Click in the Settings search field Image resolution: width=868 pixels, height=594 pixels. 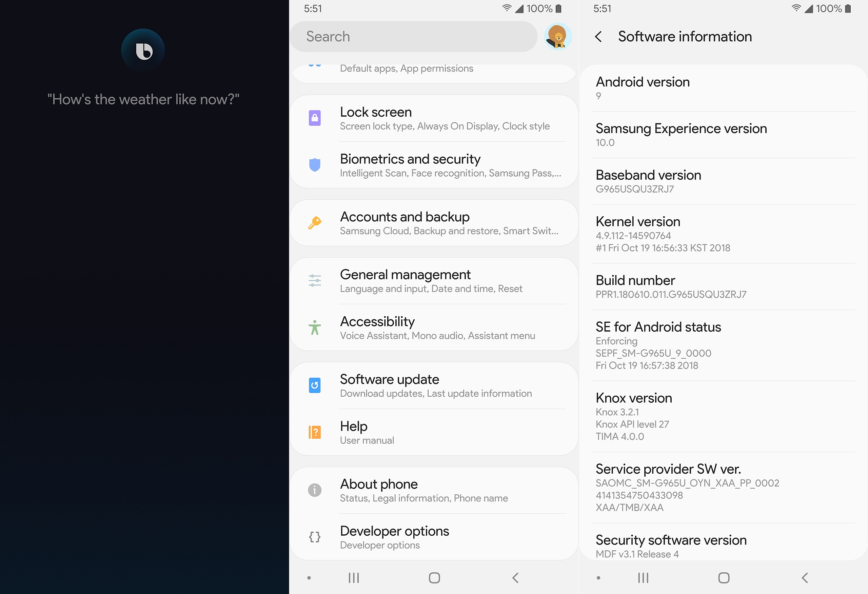pos(413,37)
